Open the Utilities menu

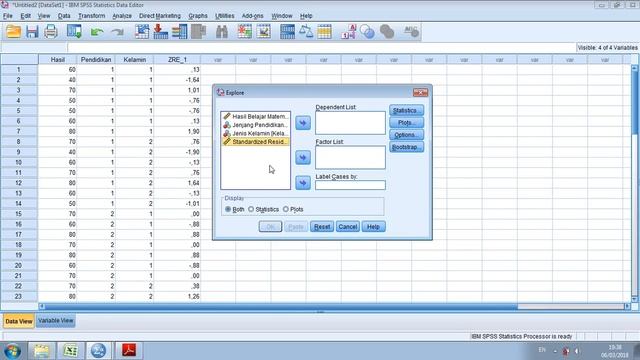(x=224, y=16)
